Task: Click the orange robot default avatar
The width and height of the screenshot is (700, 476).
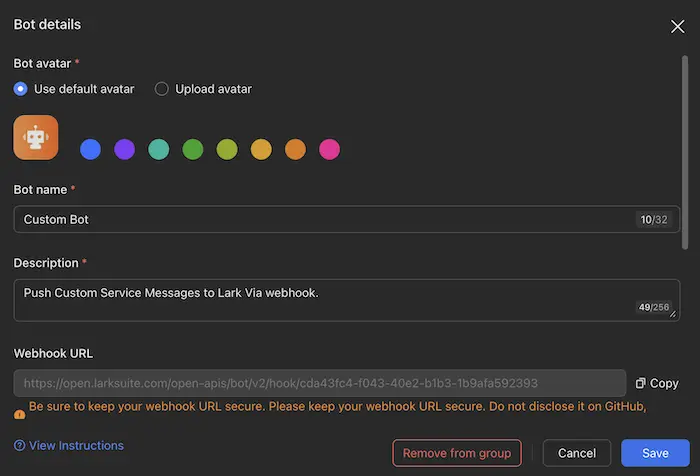Action: click(36, 137)
